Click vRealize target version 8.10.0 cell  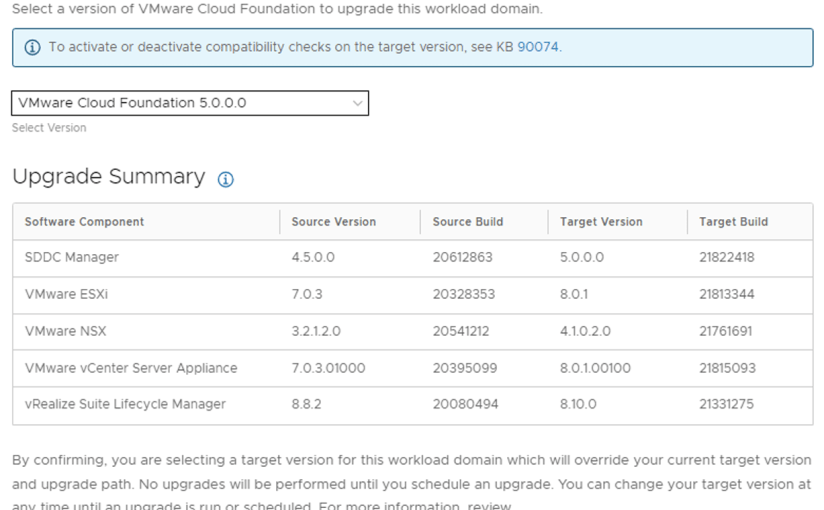[579, 404]
